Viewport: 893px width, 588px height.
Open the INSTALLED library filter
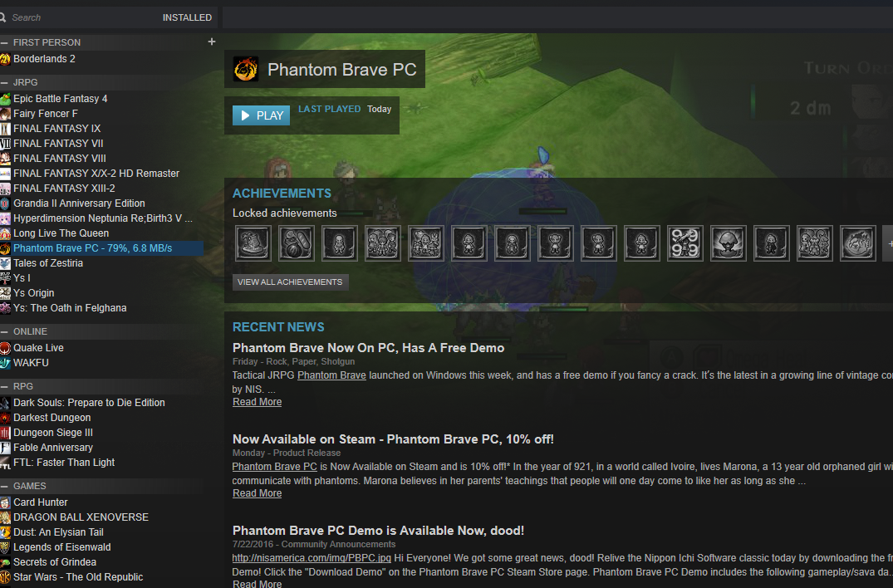pos(187,17)
